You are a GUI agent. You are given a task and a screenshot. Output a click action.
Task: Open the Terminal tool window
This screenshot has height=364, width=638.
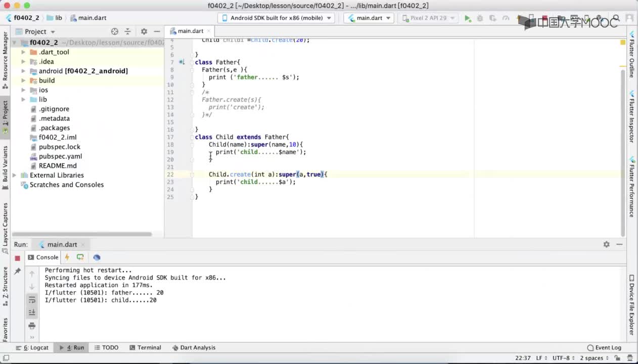tap(145, 348)
